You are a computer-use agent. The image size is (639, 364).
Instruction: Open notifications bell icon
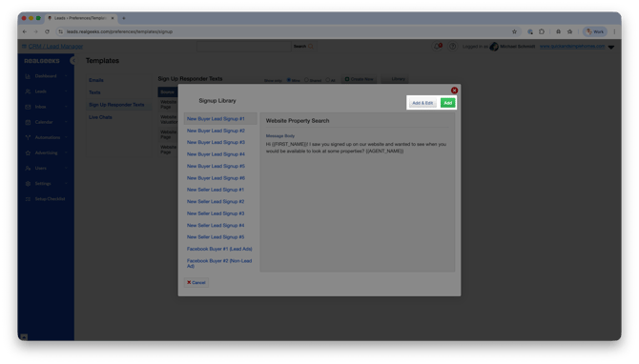pyautogui.click(x=438, y=47)
